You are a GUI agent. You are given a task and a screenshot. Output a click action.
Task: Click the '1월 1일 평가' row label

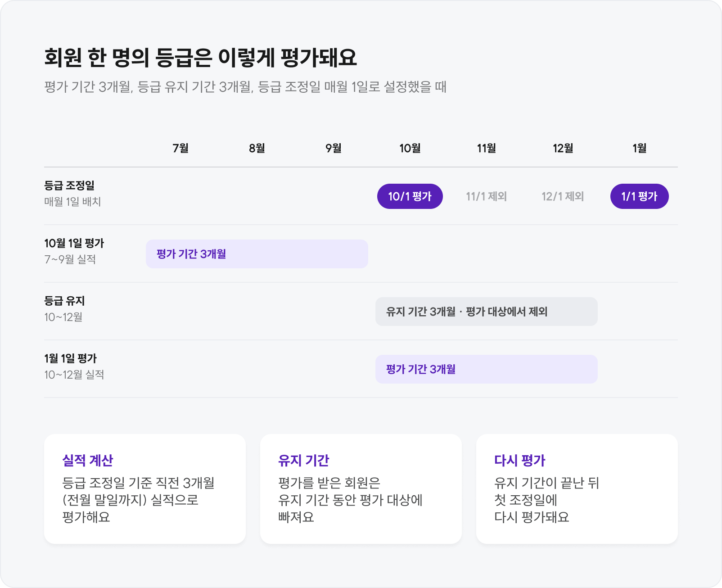71,358
